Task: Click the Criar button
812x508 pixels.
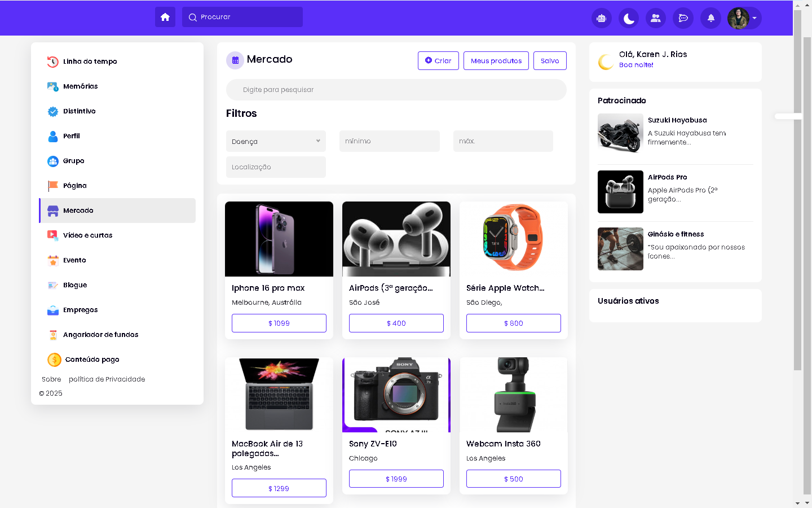Action: [438, 61]
